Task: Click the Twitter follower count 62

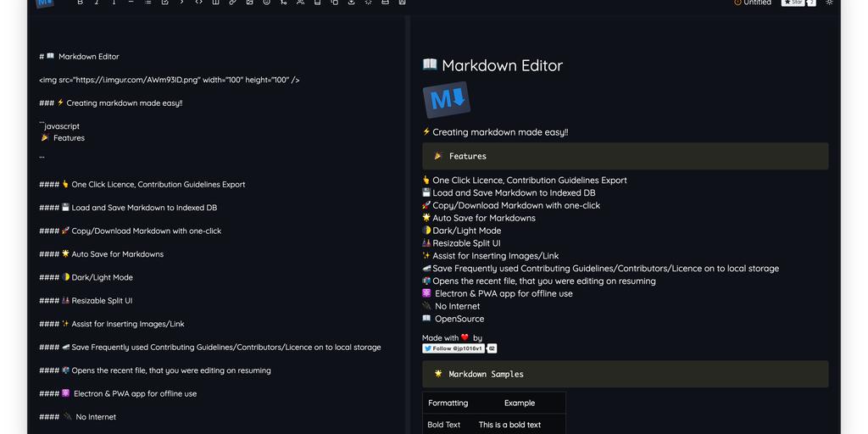Action: click(x=492, y=348)
